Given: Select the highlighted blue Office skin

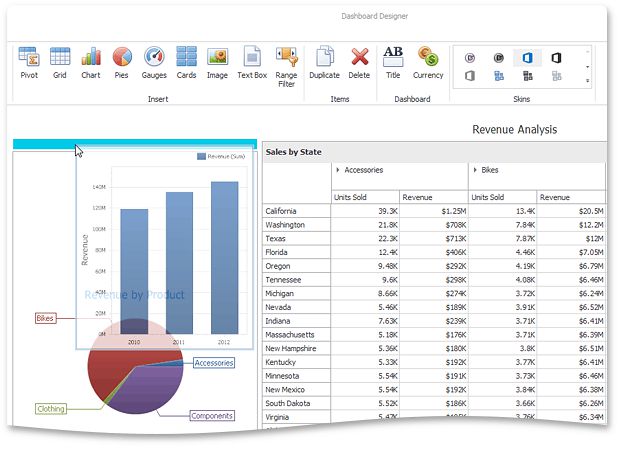Looking at the screenshot, I should point(527,58).
